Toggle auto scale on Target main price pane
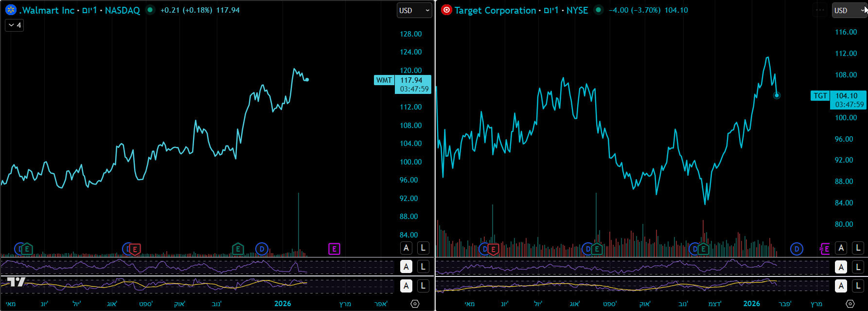 click(x=841, y=248)
